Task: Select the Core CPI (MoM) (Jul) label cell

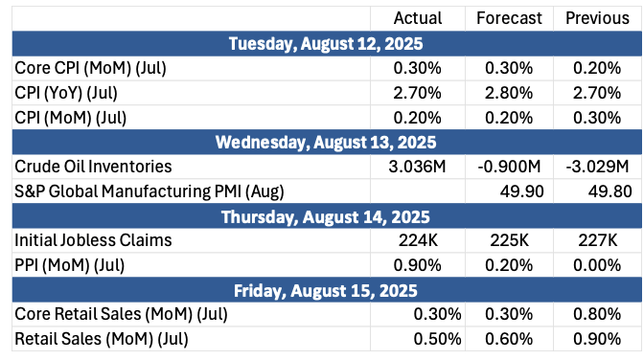Action: (191, 68)
